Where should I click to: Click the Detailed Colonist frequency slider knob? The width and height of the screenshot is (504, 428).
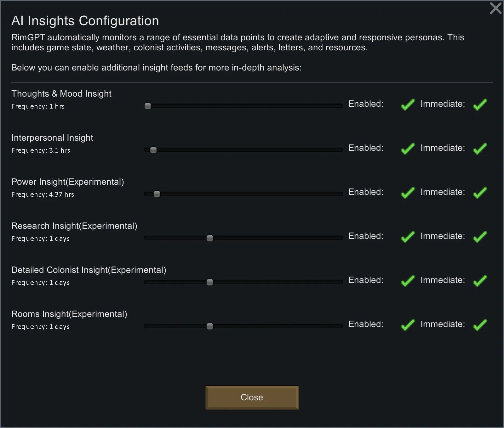(210, 282)
